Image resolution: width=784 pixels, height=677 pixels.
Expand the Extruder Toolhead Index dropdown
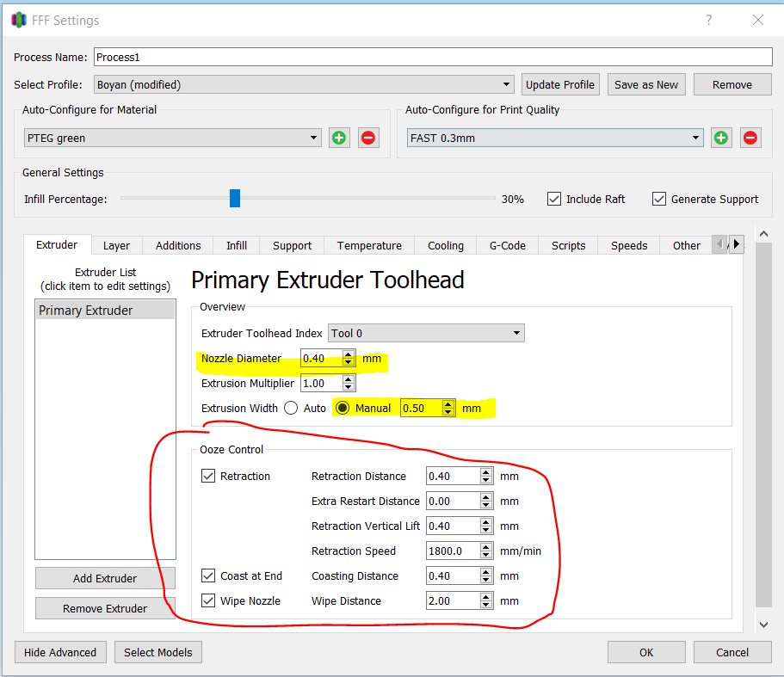click(x=427, y=333)
